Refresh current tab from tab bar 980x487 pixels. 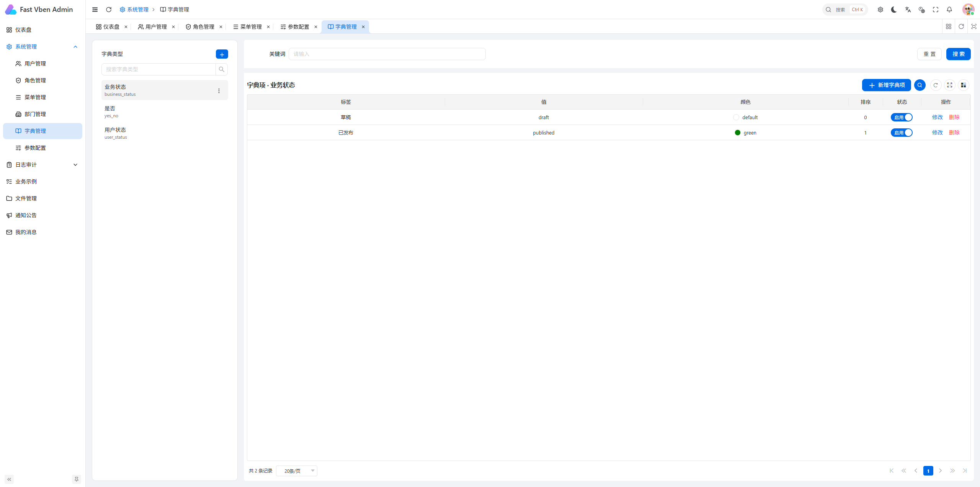(961, 26)
